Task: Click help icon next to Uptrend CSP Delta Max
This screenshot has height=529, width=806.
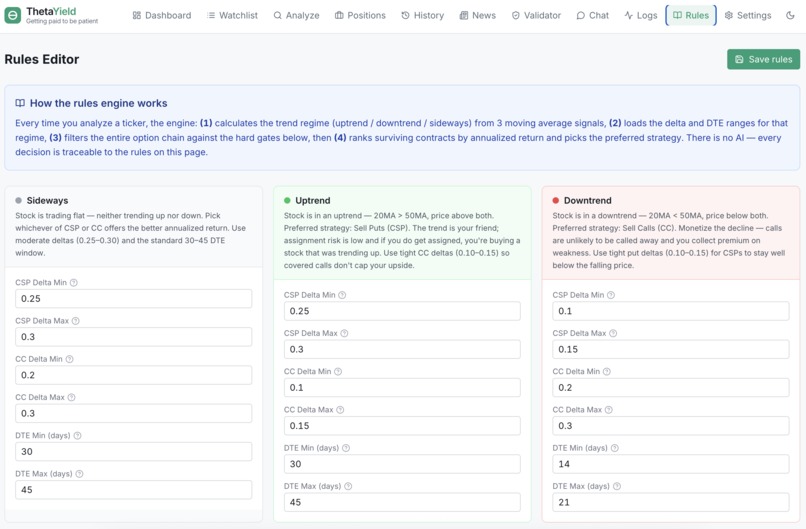Action: pos(344,333)
